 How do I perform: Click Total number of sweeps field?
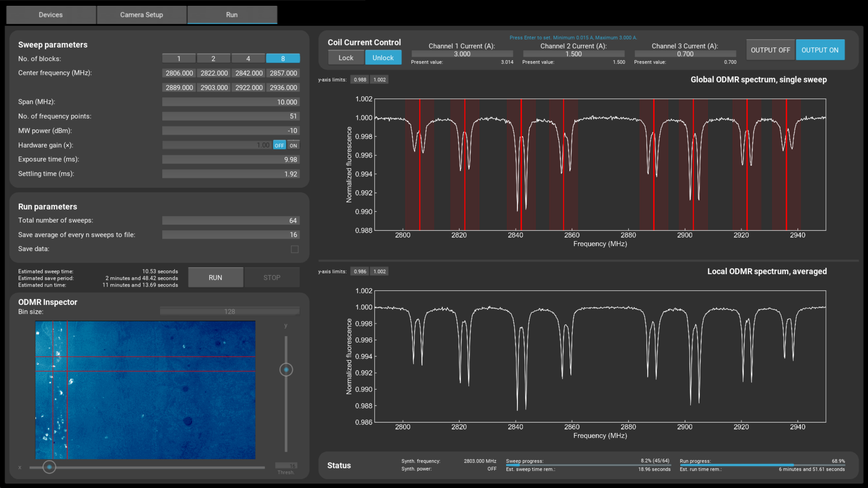click(x=231, y=220)
